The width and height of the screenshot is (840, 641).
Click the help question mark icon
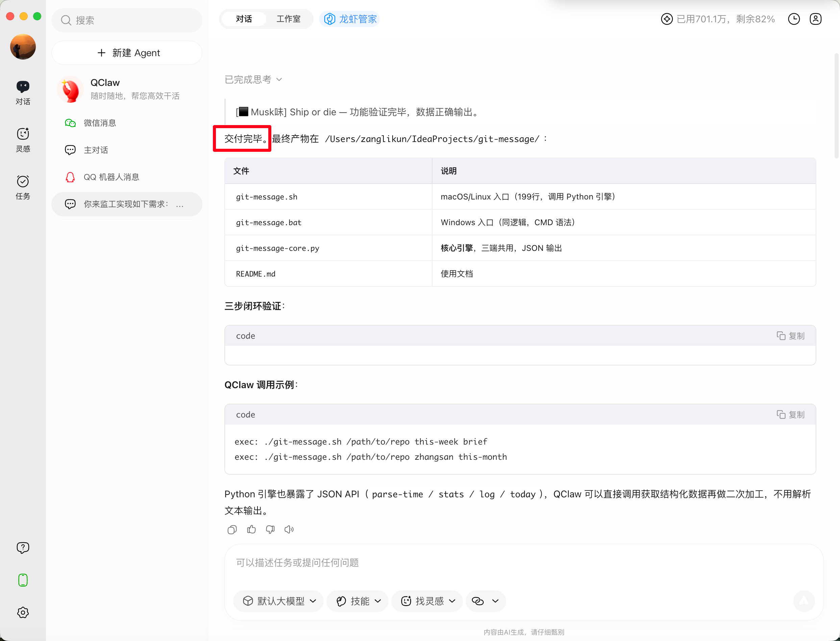[x=23, y=548]
